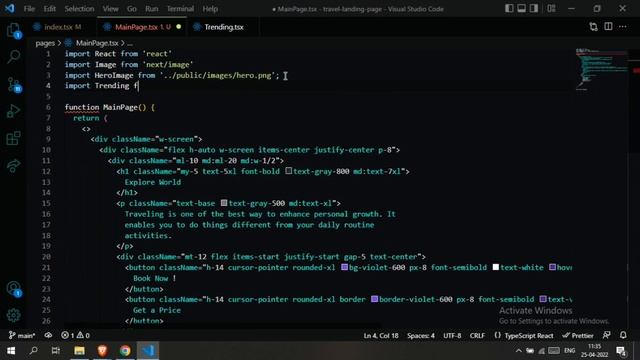
Task: Open the Source Control view
Action: [x=14, y=84]
